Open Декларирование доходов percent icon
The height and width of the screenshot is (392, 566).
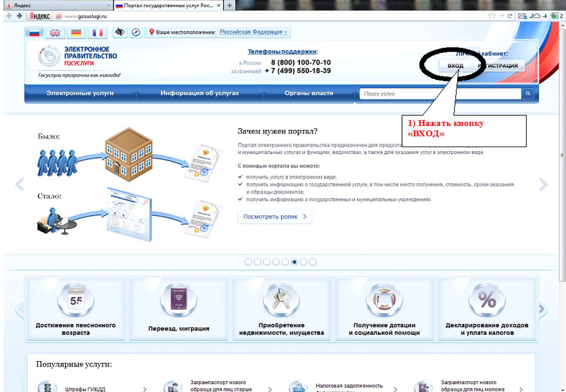click(x=487, y=300)
